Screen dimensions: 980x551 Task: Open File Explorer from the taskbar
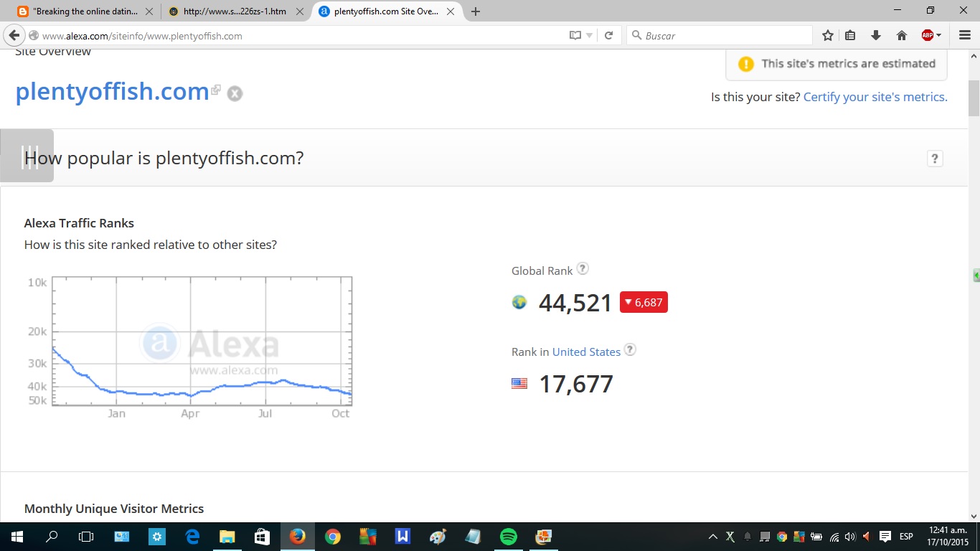coord(227,536)
